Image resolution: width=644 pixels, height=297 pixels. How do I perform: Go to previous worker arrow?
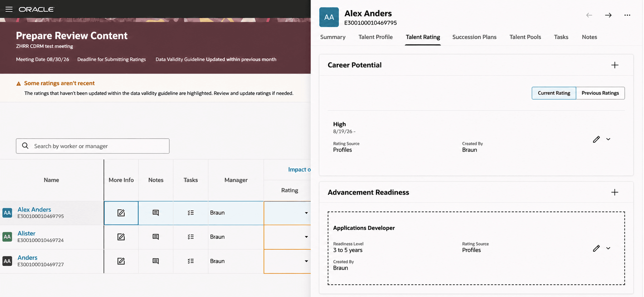click(589, 15)
